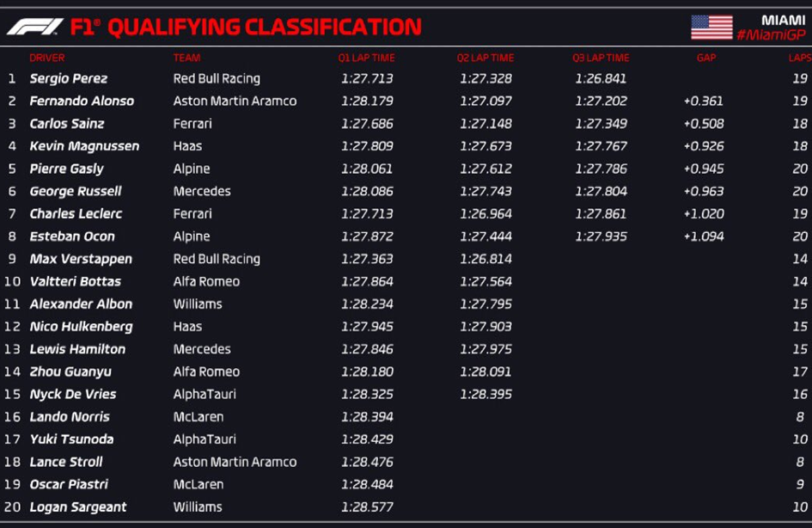Click the Q1 LAP TIME column header
The height and width of the screenshot is (528, 812).
(367, 58)
